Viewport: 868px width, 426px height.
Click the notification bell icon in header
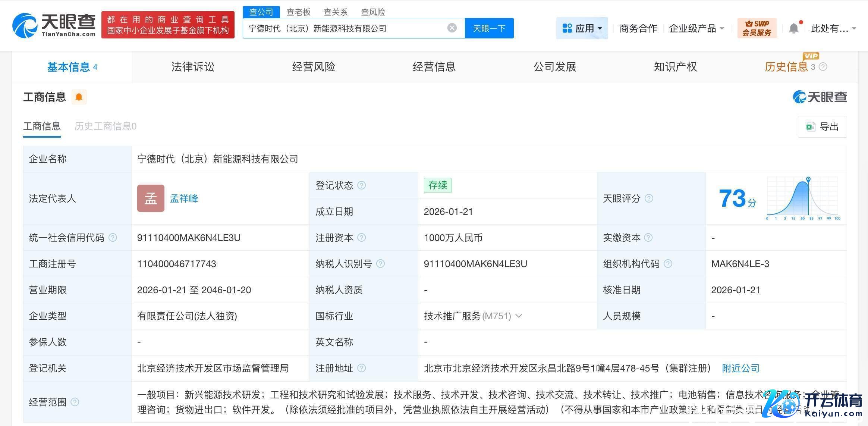794,28
